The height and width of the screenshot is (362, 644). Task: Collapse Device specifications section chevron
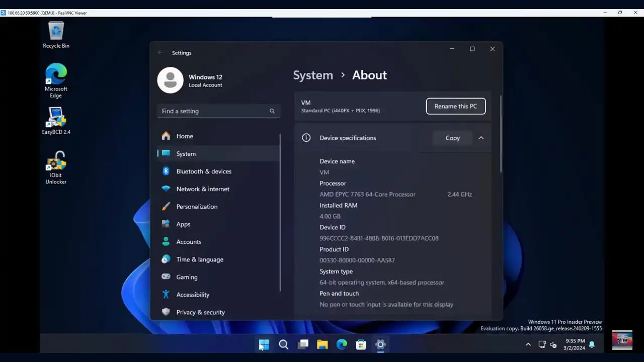click(x=481, y=138)
